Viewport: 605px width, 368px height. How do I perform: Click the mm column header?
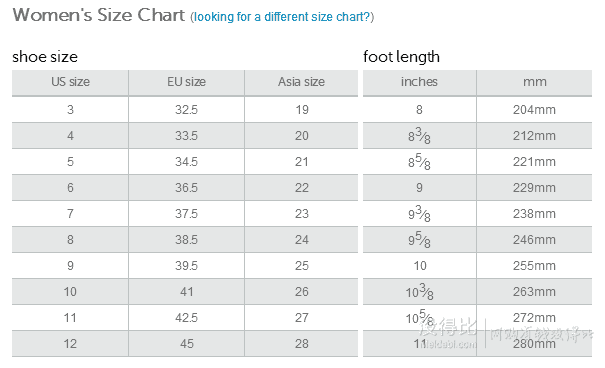point(534,82)
